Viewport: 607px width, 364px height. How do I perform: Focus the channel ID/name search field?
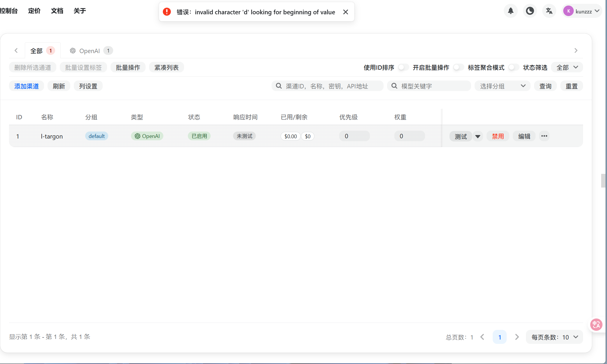328,86
